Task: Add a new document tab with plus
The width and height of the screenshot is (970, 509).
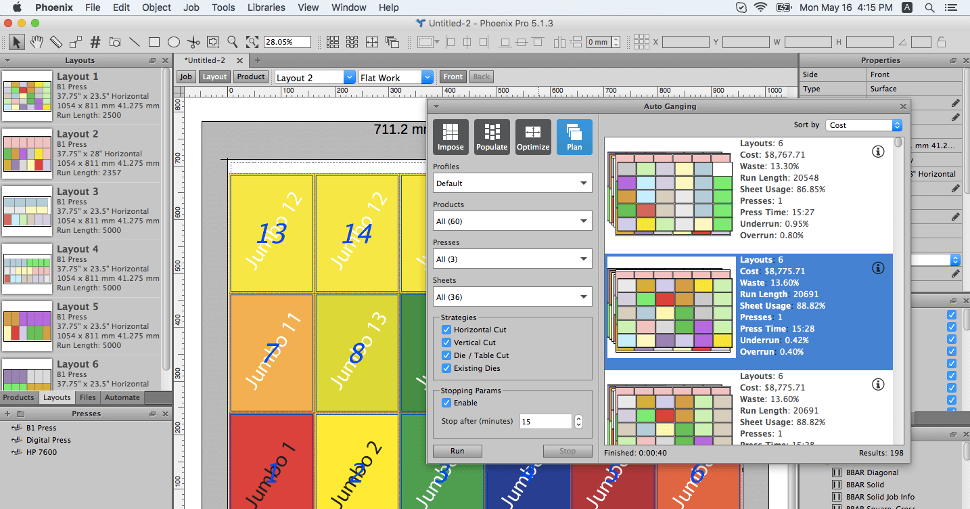Action: pos(257,60)
